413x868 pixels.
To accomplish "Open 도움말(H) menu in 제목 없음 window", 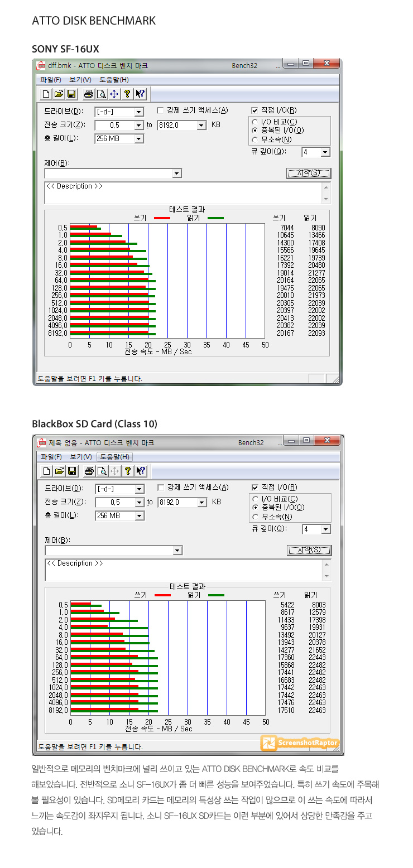I will [x=114, y=457].
